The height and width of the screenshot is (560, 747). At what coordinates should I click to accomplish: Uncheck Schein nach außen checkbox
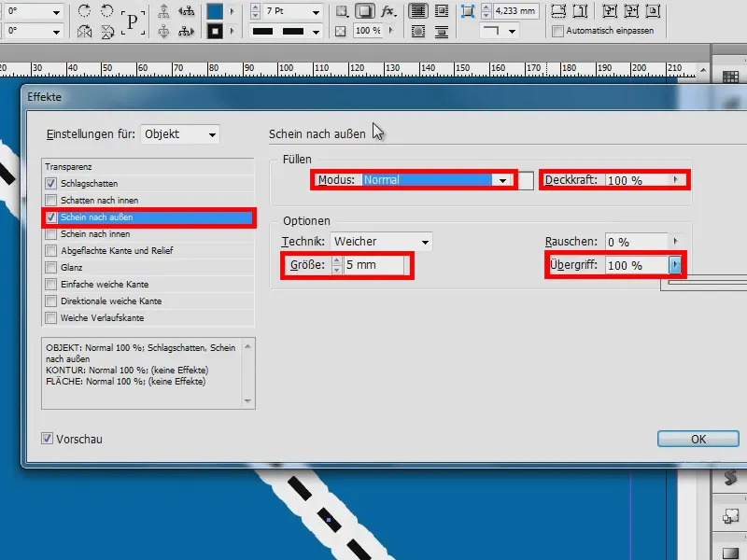pos(51,217)
